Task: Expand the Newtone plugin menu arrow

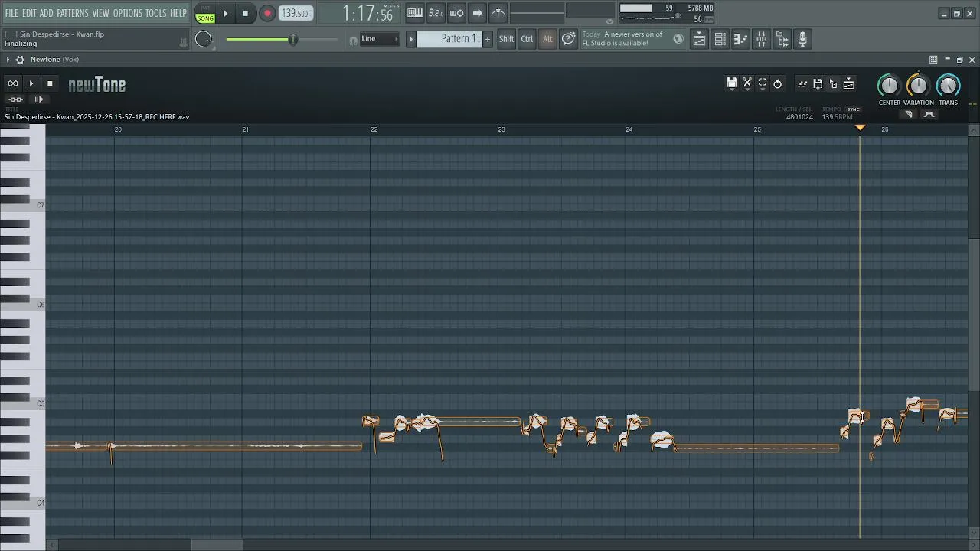Action: coord(8,60)
